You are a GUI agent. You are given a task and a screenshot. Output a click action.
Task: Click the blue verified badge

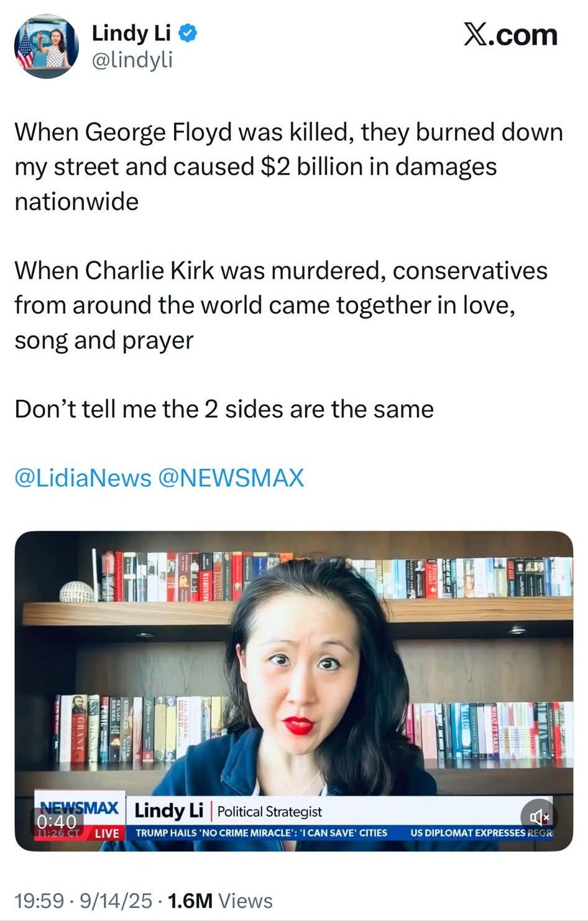[x=188, y=33]
